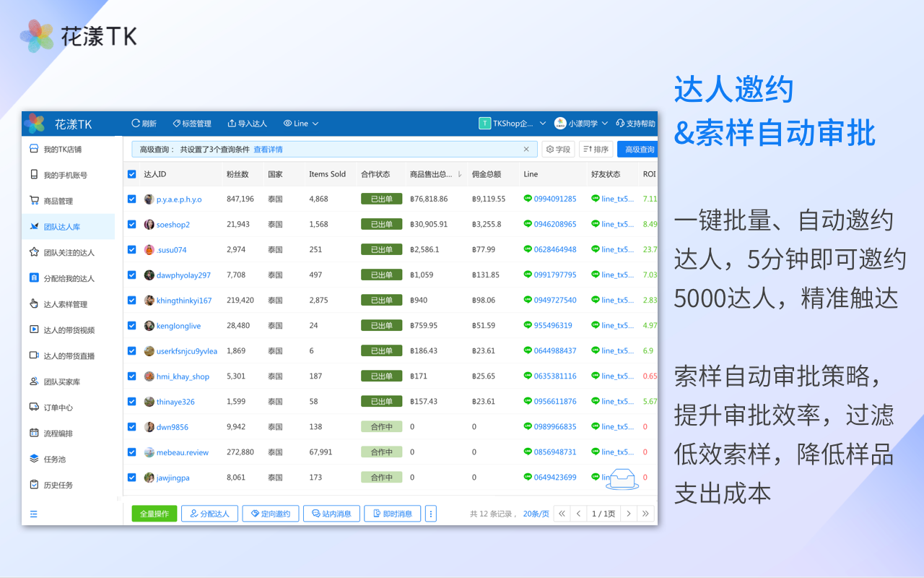This screenshot has height=578, width=924.
Task: Click the 查看详情 link in query bar
Action: (x=268, y=150)
